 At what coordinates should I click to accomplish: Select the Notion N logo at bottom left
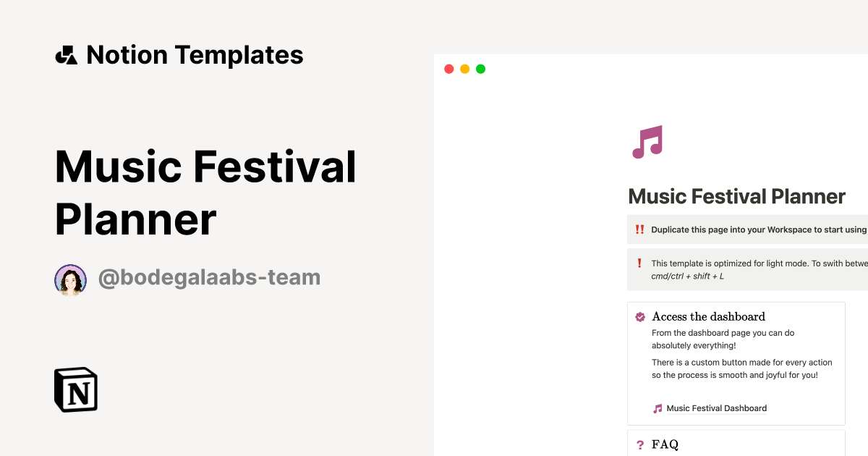[75, 389]
